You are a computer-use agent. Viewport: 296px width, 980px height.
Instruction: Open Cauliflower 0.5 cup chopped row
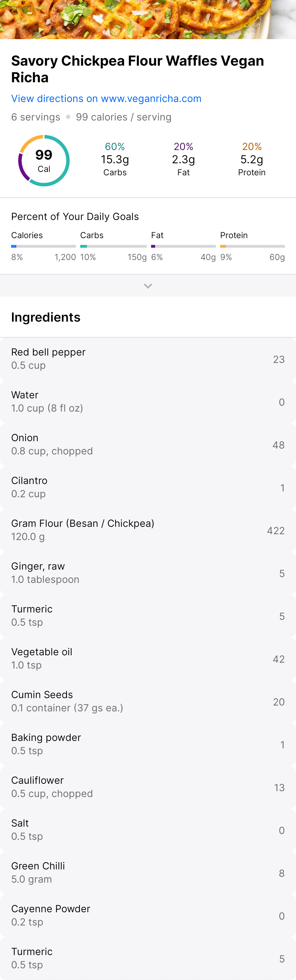148,787
